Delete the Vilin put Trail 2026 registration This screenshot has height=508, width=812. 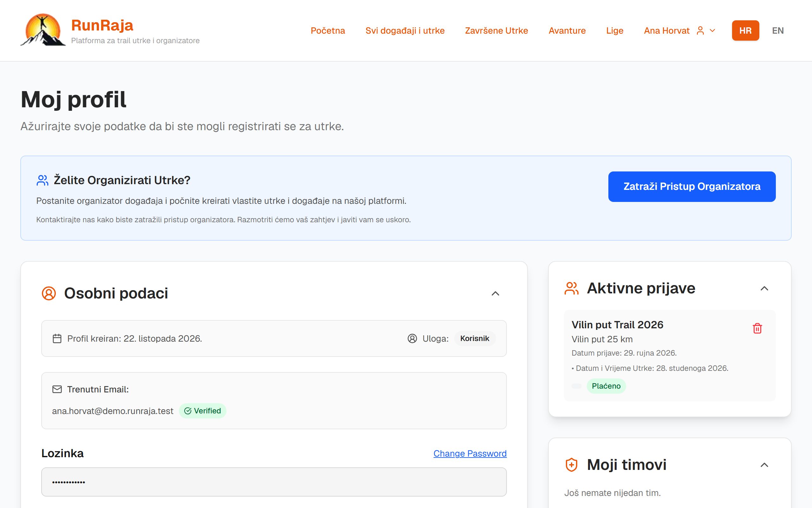757,328
